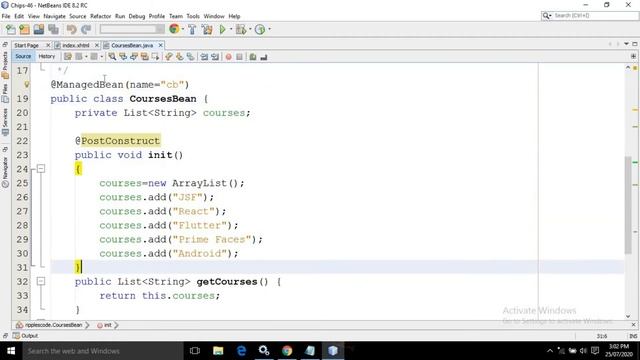Expand the ripplescode.CoursesBean breadcrumb chevron
Viewport: 640px width, 360px height.
coord(87,325)
